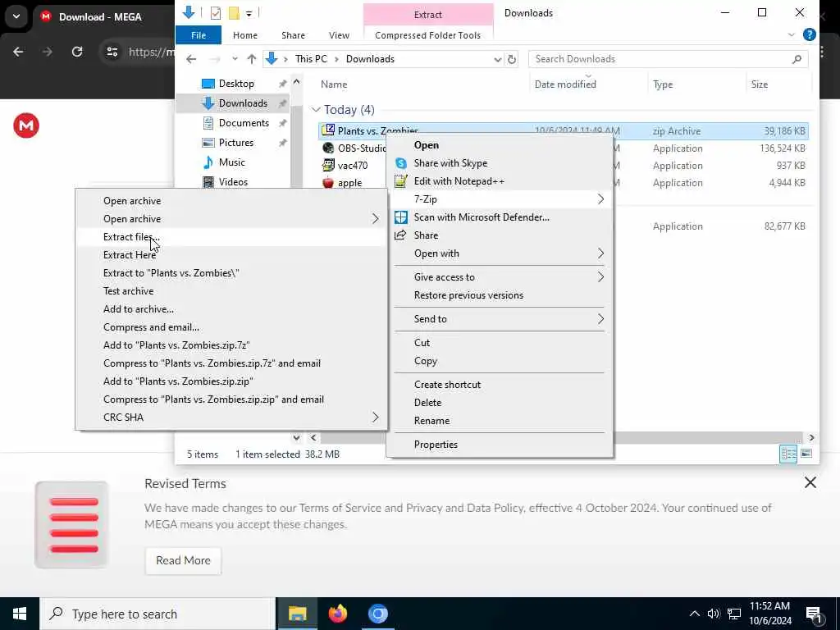This screenshot has width=840, height=630.
Task: Click the Properties quick access toolbar icon
Action: point(216,13)
